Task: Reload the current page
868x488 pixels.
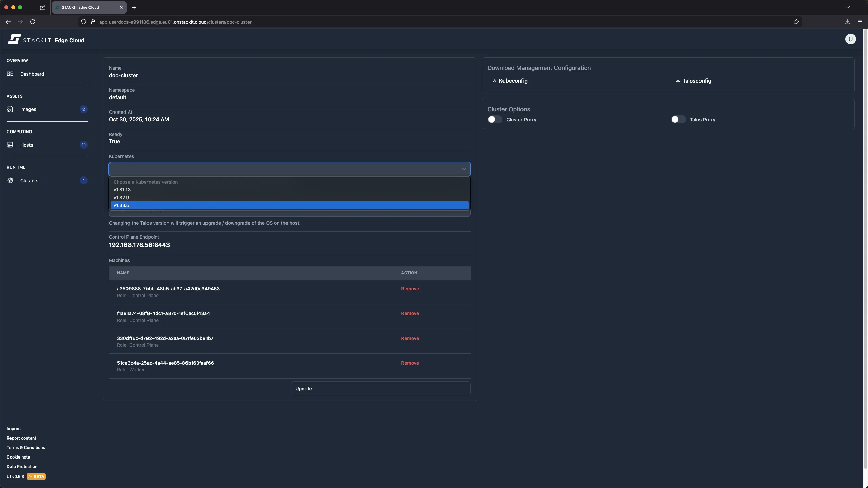Action: tap(32, 22)
